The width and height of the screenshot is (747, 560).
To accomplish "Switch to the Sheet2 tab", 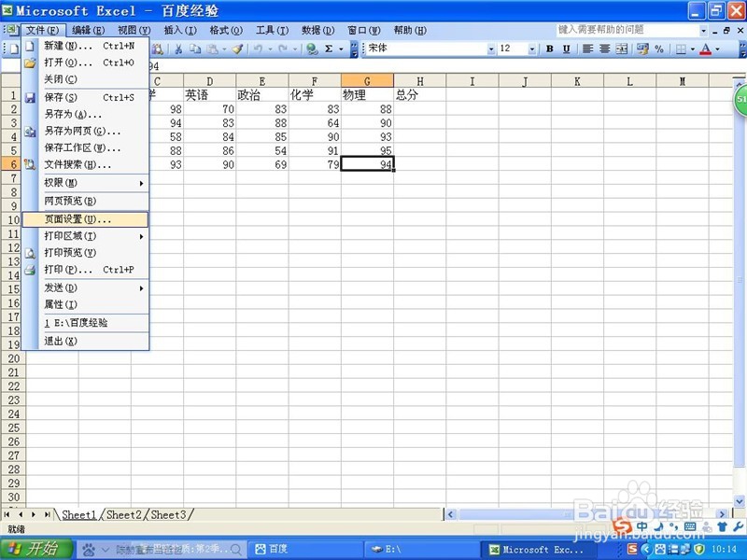I will coord(124,515).
